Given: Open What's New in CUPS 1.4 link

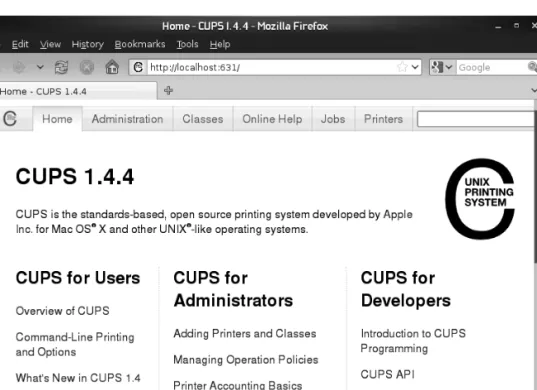Looking at the screenshot, I should (x=78, y=378).
